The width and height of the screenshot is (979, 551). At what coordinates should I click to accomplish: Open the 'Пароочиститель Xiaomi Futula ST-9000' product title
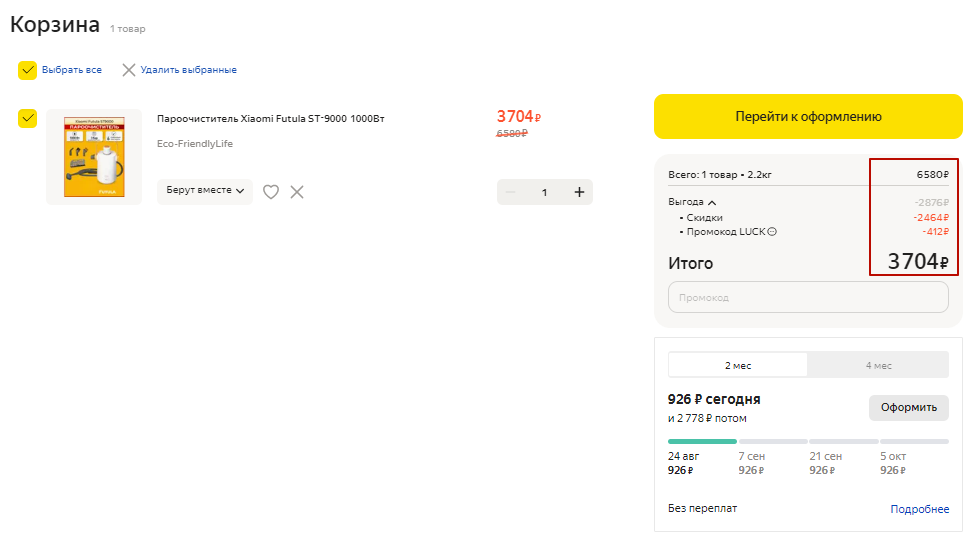(270, 119)
